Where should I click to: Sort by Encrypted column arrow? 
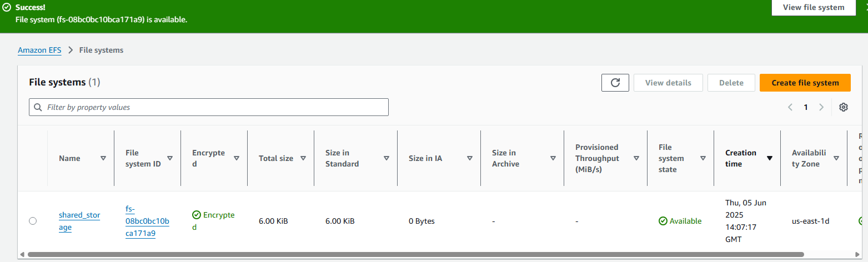pos(237,158)
